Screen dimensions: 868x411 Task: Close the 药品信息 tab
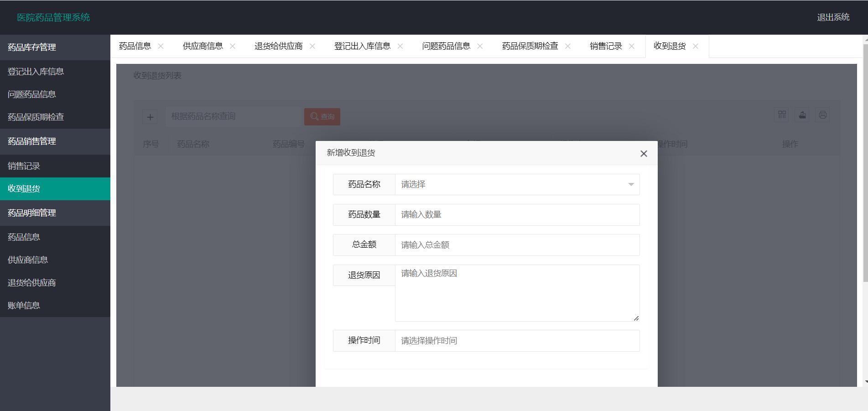(161, 46)
